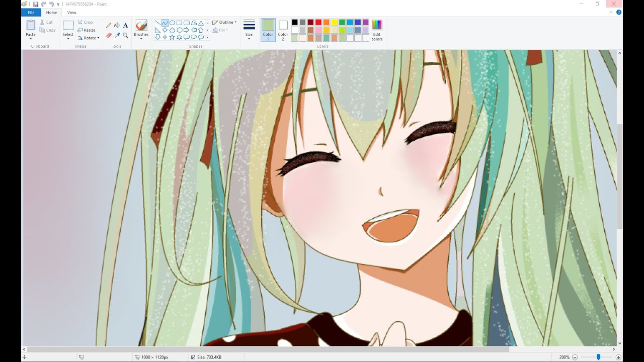
Task: Pick the red color swatch
Action: pyautogui.click(x=318, y=22)
